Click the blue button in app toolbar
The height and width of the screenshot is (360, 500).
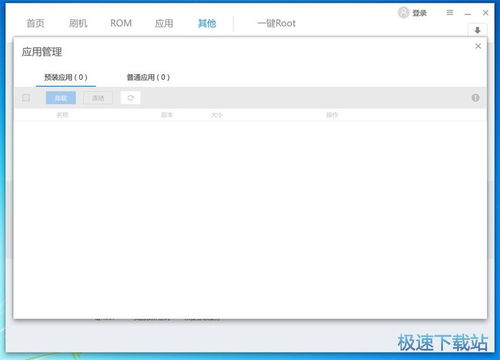(x=61, y=98)
